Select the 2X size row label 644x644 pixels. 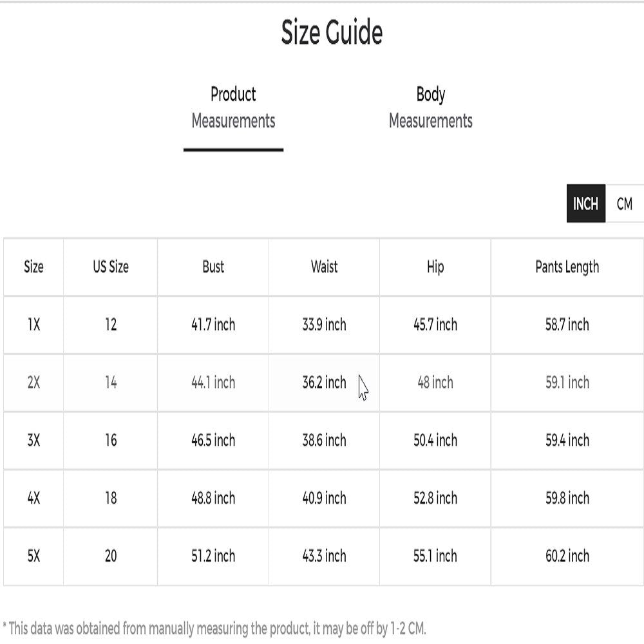click(x=33, y=383)
